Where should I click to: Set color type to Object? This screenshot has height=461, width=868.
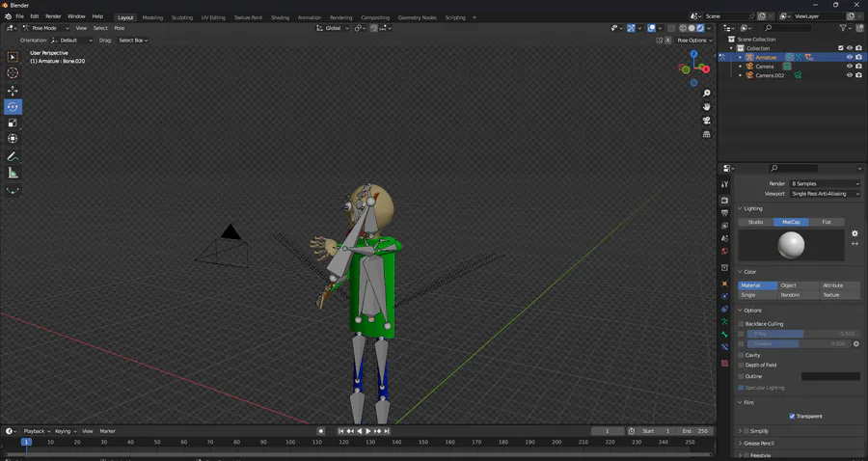coord(799,285)
